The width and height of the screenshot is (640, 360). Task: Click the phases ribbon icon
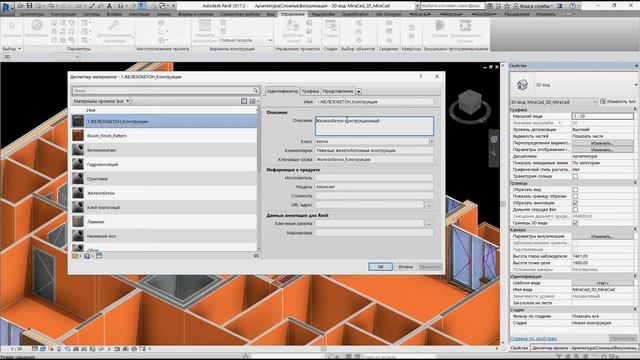coord(330,25)
